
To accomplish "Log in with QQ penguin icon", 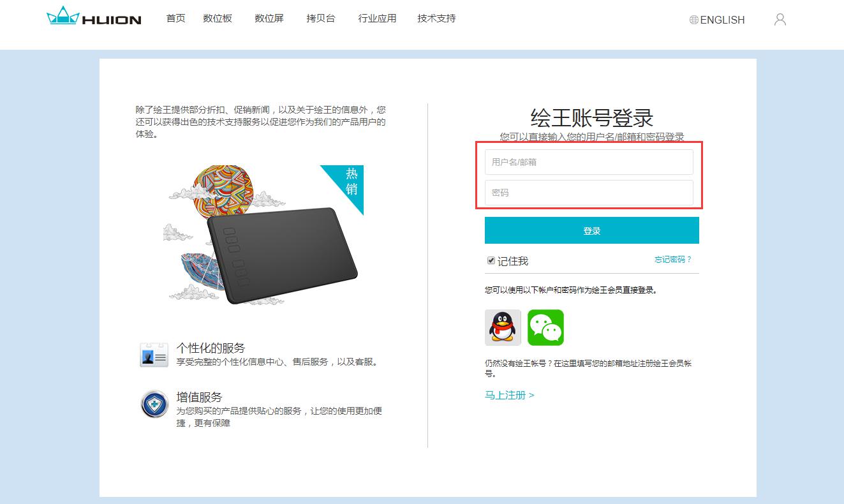I will pos(503,327).
